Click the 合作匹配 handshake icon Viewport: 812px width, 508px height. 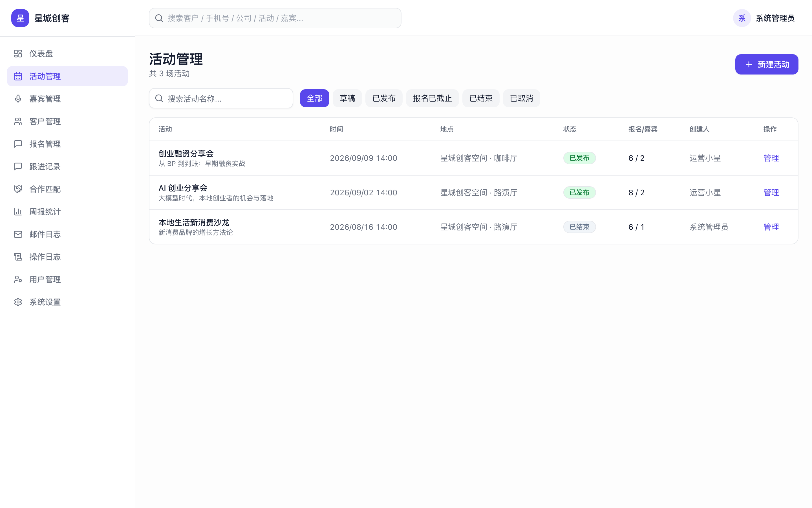click(18, 189)
